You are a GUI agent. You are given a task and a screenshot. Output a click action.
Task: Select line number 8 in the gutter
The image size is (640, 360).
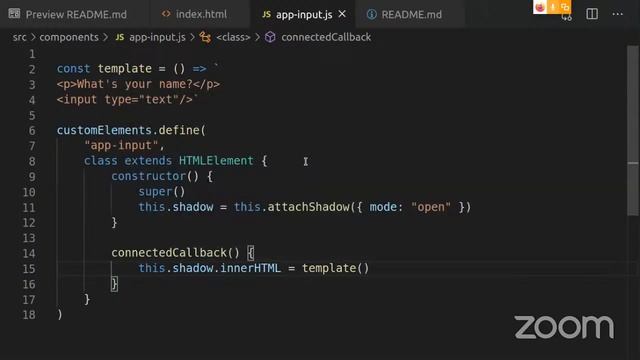pos(32,161)
